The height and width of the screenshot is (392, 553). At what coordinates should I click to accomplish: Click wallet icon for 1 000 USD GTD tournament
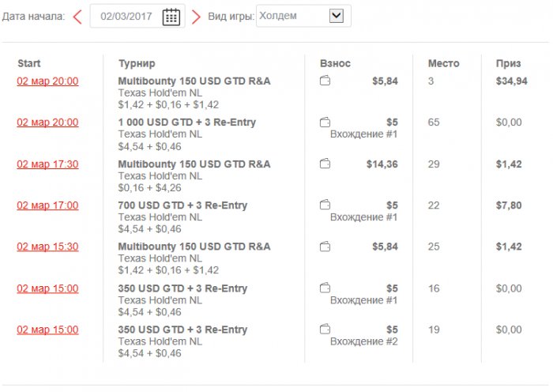tap(325, 122)
